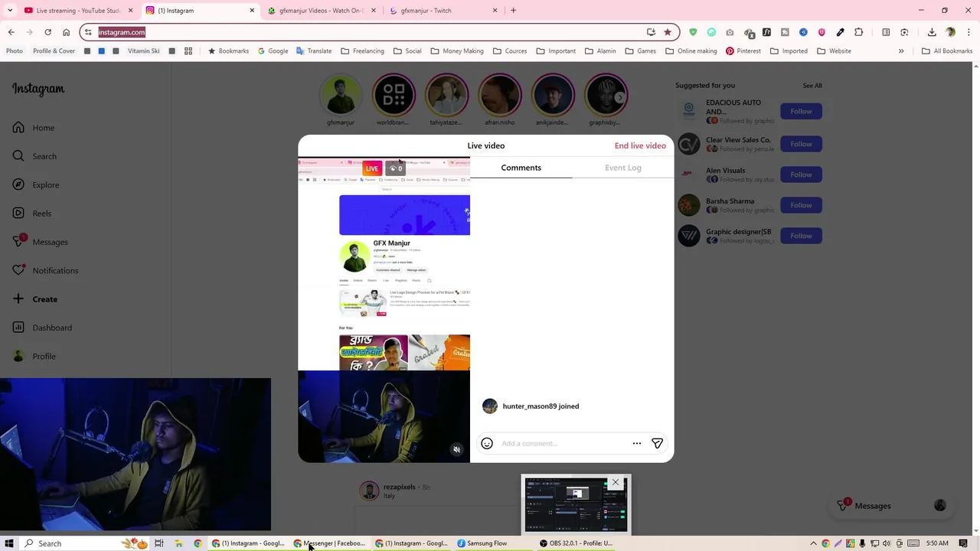Open browser downloads
This screenshot has height=551, width=980.
coord(932,32)
